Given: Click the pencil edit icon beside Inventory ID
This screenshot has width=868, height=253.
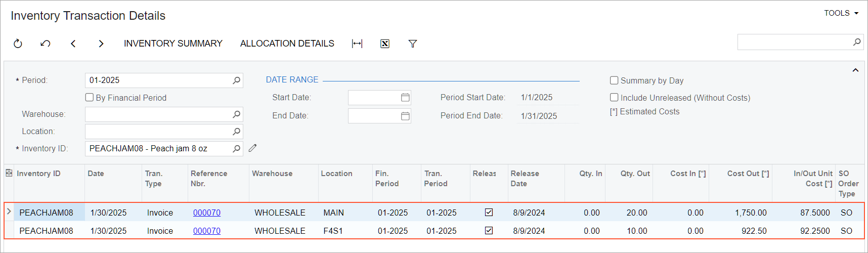Looking at the screenshot, I should tap(252, 148).
